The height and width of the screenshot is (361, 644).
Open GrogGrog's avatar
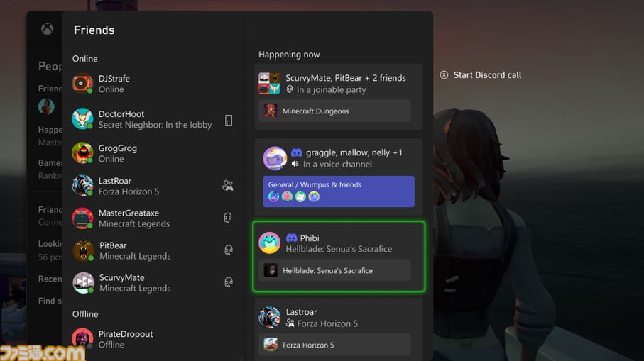click(82, 152)
